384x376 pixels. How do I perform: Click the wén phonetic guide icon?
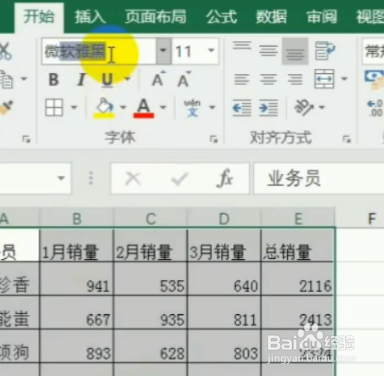[x=192, y=108]
